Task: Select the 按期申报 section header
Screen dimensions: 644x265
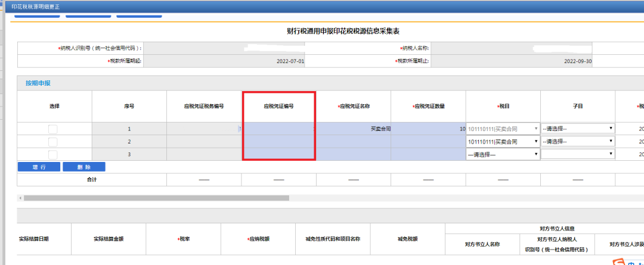Action: coord(38,83)
